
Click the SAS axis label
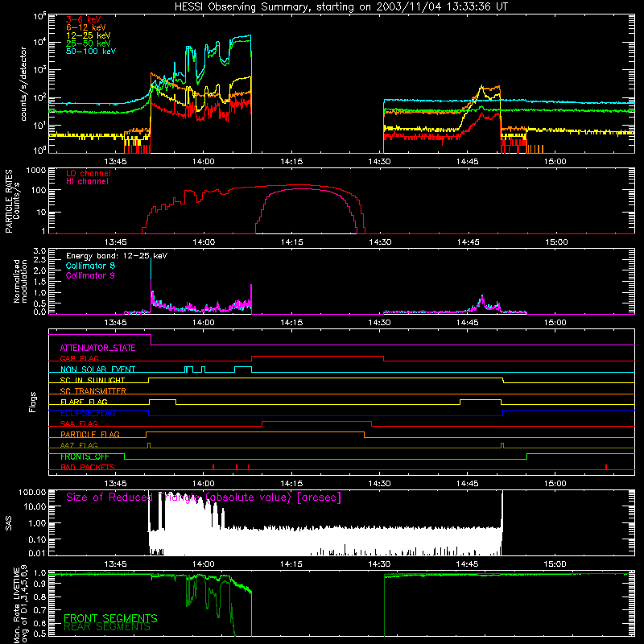[x=9, y=523]
